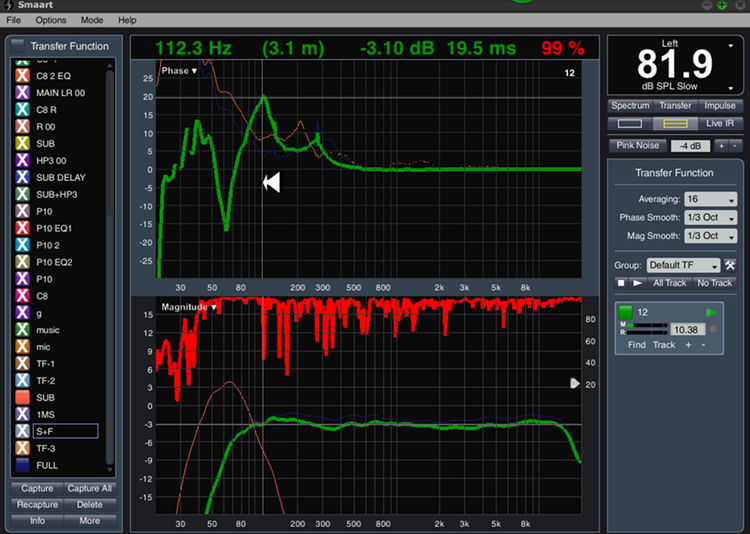Click No Track button
This screenshot has height=534, width=750.
(x=715, y=283)
